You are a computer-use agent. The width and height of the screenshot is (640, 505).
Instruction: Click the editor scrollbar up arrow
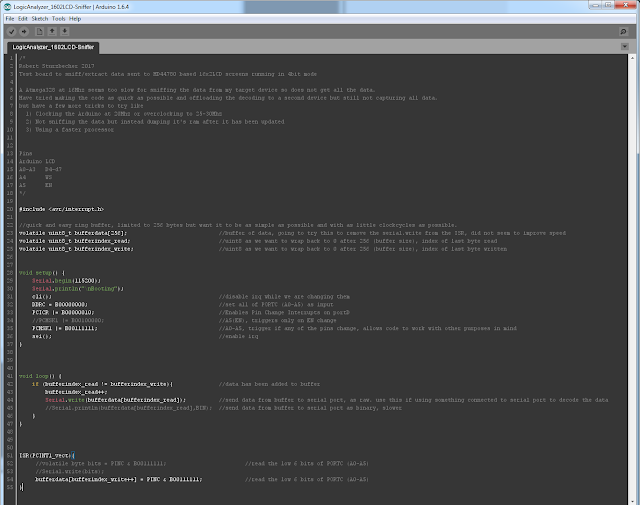pos(632,58)
